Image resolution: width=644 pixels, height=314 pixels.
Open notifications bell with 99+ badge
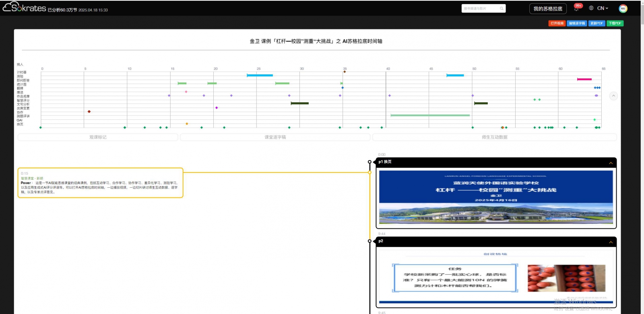(x=576, y=8)
